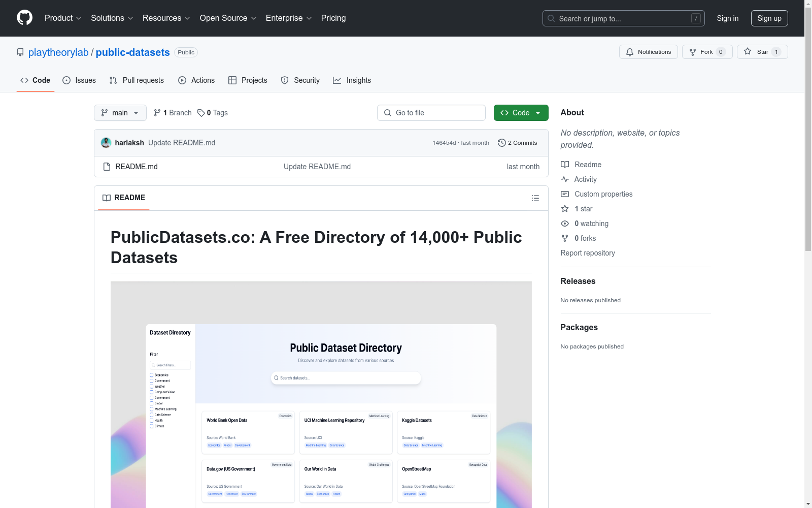Viewport: 812px width, 508px height.
Task: Open the Update README.md commit message link in the commit header
Action: [x=182, y=143]
